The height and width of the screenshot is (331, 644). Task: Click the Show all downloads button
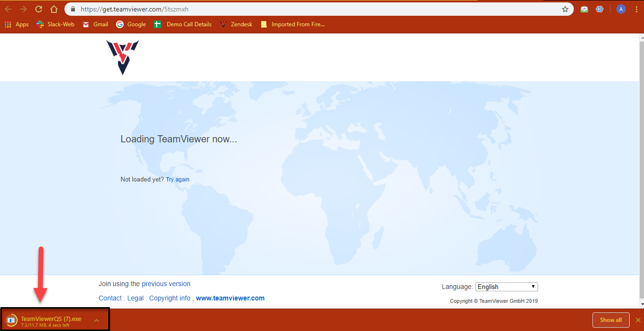(611, 320)
